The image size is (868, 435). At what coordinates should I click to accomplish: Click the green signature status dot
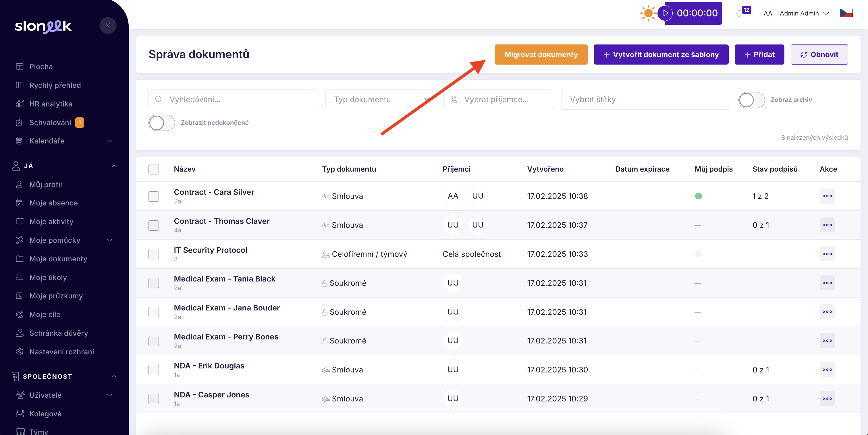698,196
